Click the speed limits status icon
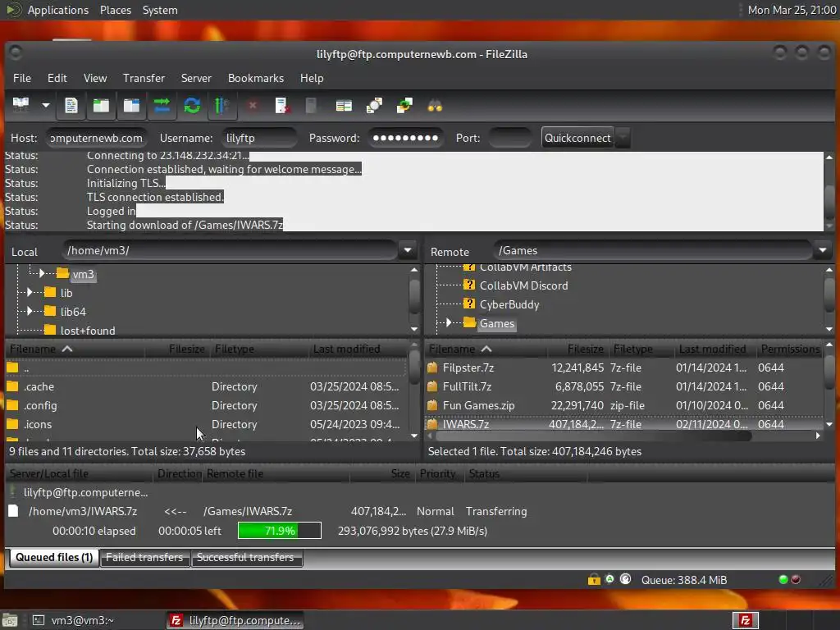This screenshot has height=630, width=840. [x=625, y=579]
